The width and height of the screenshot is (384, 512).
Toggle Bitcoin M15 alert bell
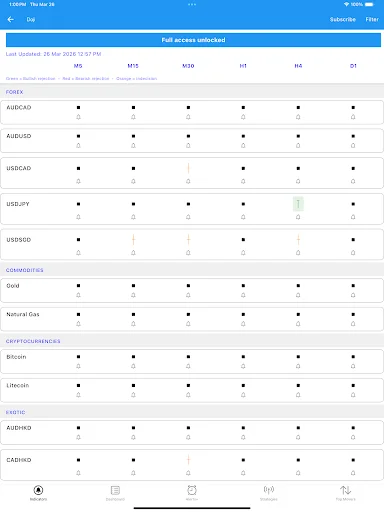pos(133,366)
